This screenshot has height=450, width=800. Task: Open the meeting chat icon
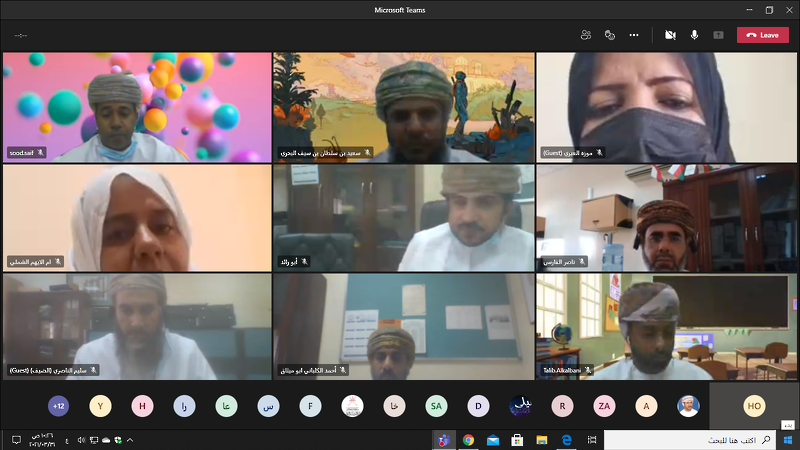[x=609, y=35]
